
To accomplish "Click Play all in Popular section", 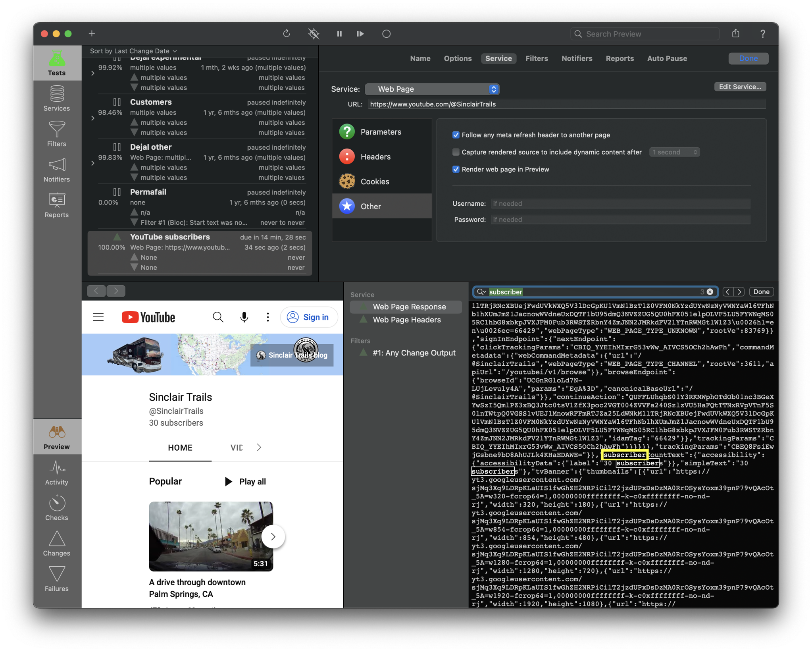I will coord(245,481).
